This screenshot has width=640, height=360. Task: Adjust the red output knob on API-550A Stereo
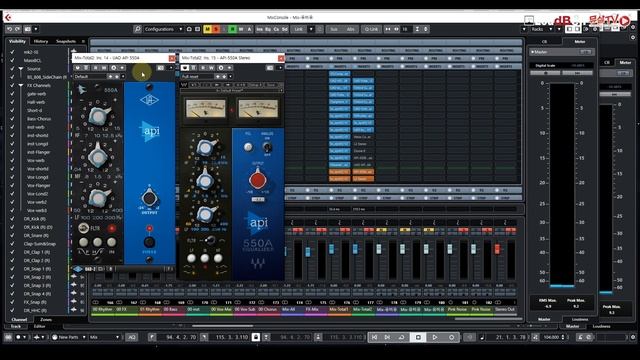point(258,180)
